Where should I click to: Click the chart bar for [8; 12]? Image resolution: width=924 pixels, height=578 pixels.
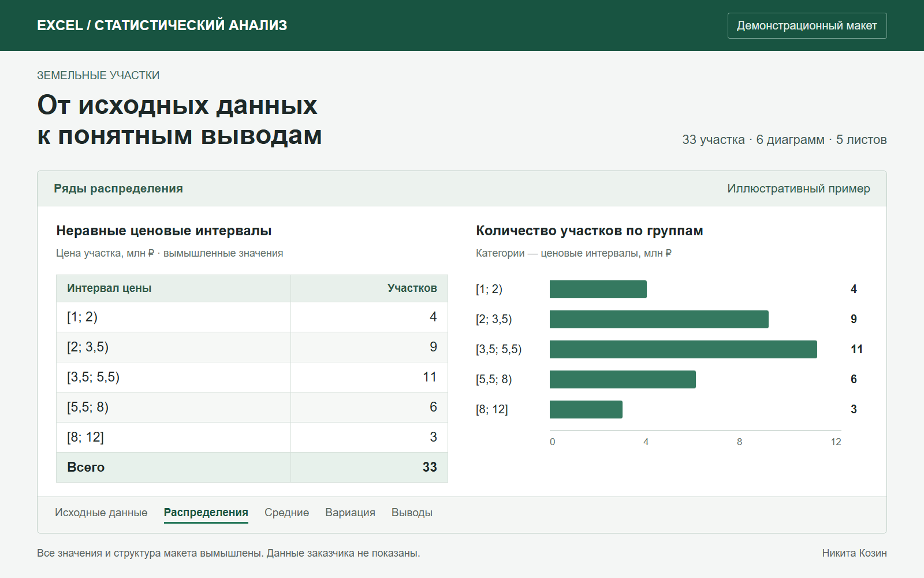coord(586,409)
